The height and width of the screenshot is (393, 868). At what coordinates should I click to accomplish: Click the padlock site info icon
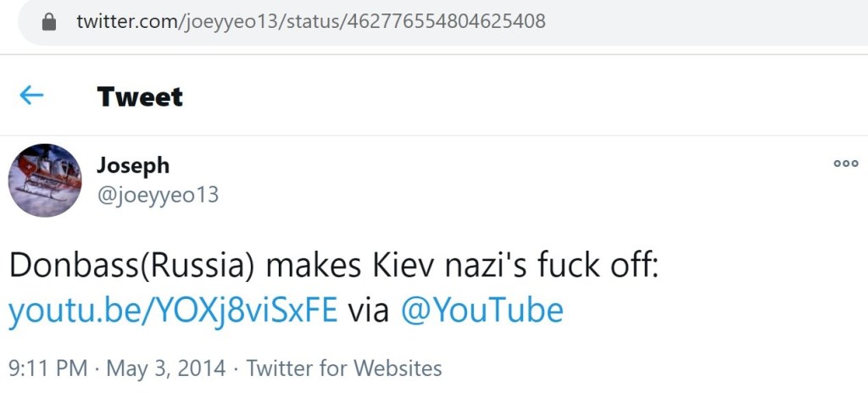pyautogui.click(x=49, y=21)
